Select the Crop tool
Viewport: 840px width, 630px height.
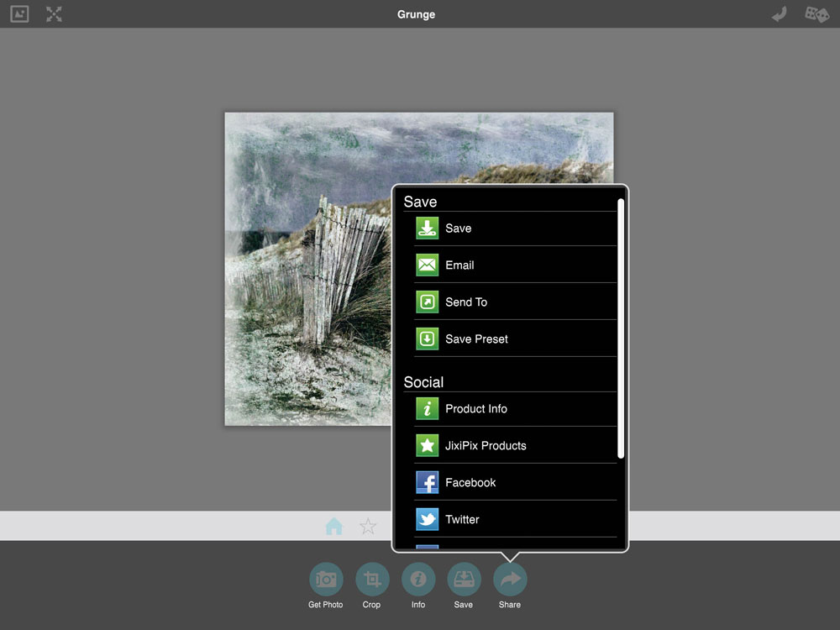coord(372,580)
